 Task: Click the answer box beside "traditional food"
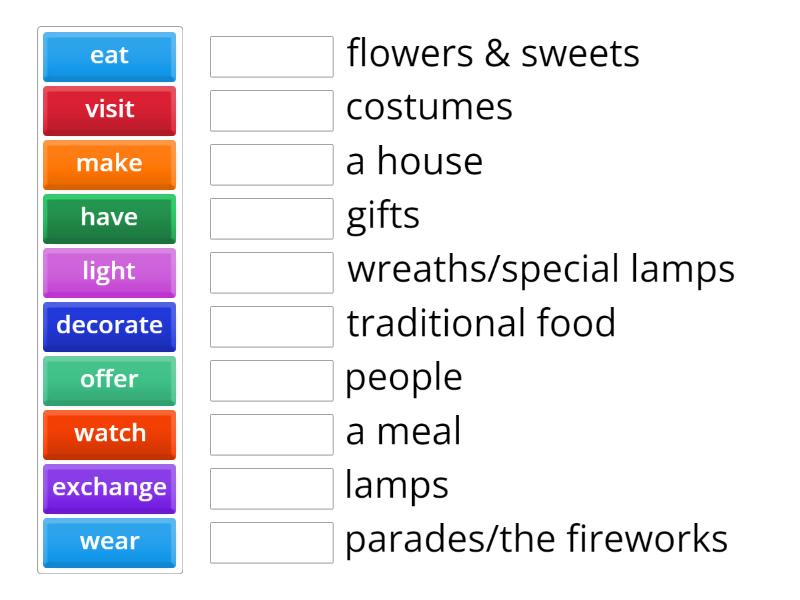(x=271, y=325)
